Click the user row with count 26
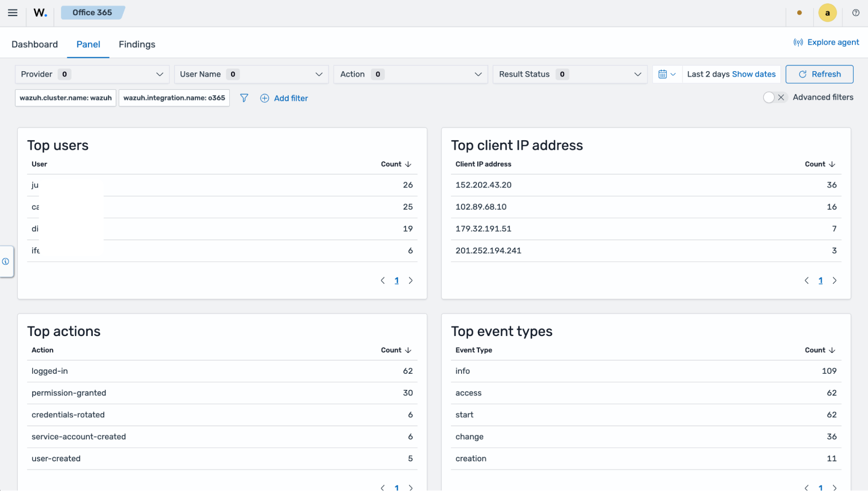Viewport: 868px width, 491px height. [222, 185]
